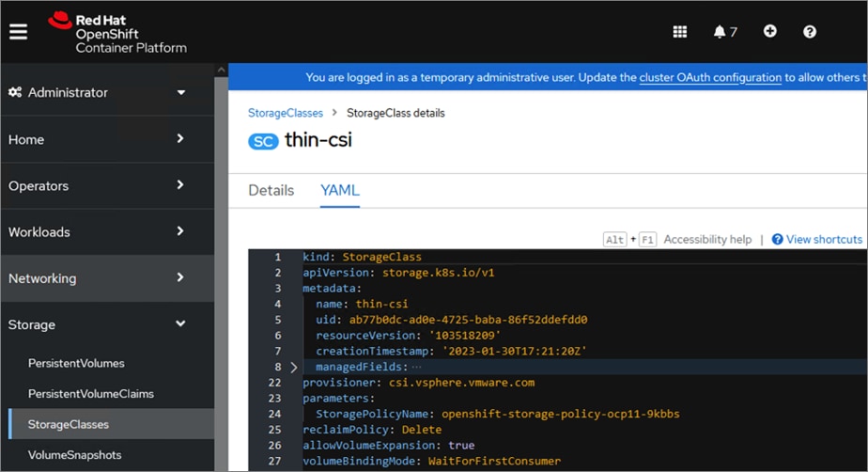Click the Red Hat OpenShift logo
The width and height of the screenshot is (868, 472).
[x=117, y=33]
